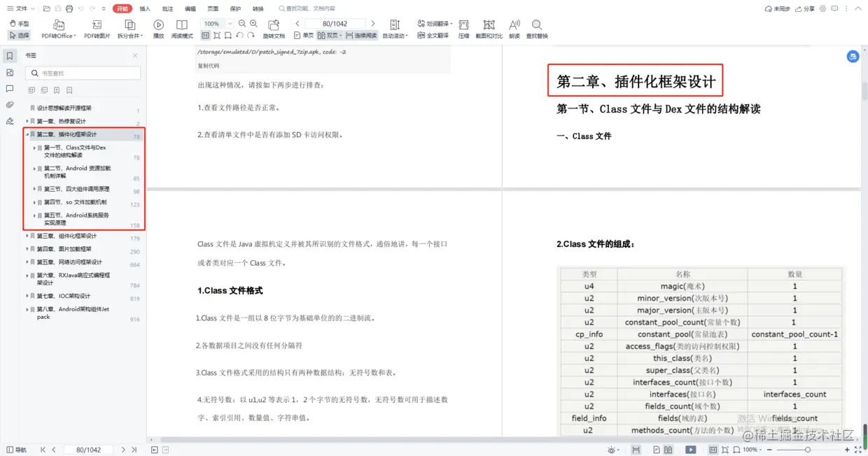Switch to the 编辑 tab
Image resolution: width=868 pixels, height=456 pixels.
190,8
